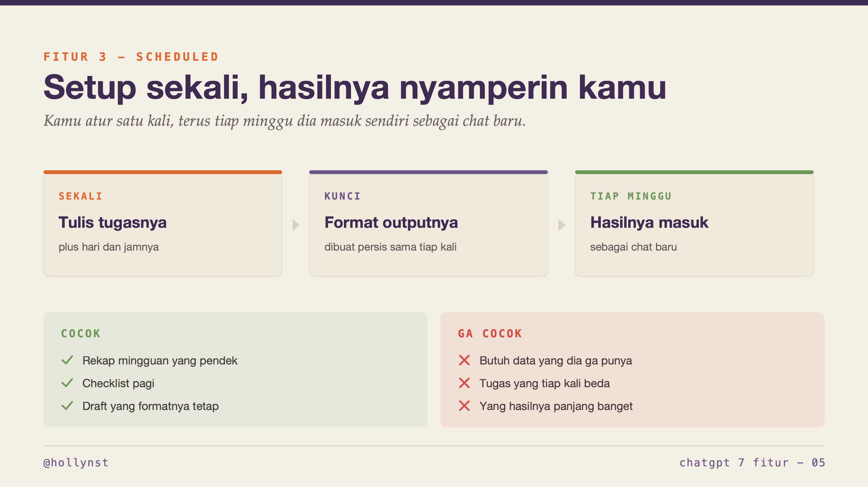
Task: Click the red X beside Butuh data
Action: tap(464, 360)
